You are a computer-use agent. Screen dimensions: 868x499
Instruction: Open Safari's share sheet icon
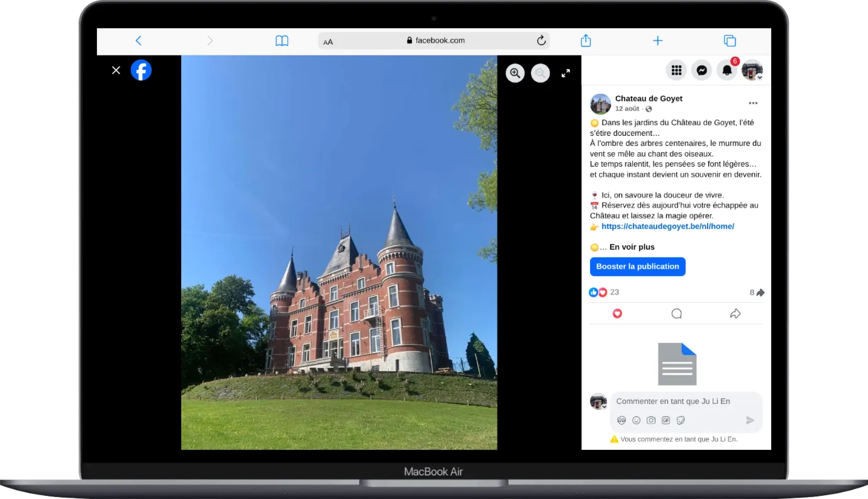[x=586, y=40]
